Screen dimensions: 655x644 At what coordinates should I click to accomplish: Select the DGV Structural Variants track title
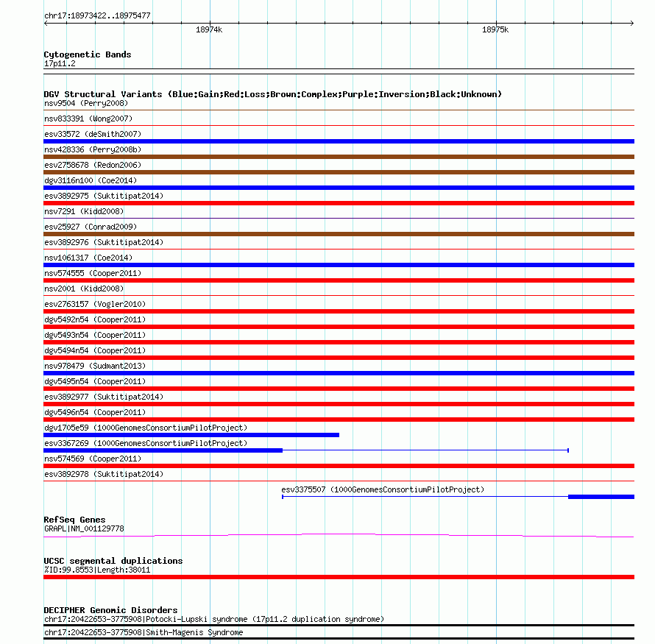pyautogui.click(x=273, y=94)
